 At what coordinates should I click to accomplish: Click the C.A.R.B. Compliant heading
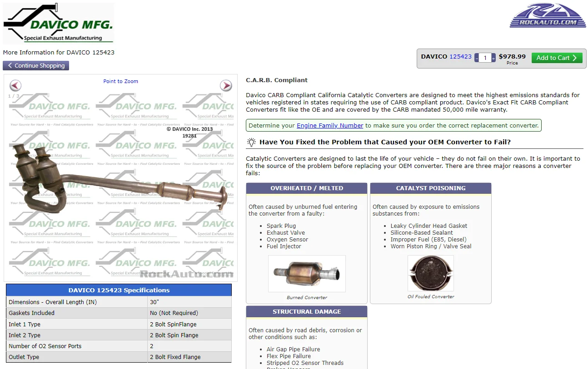point(277,80)
